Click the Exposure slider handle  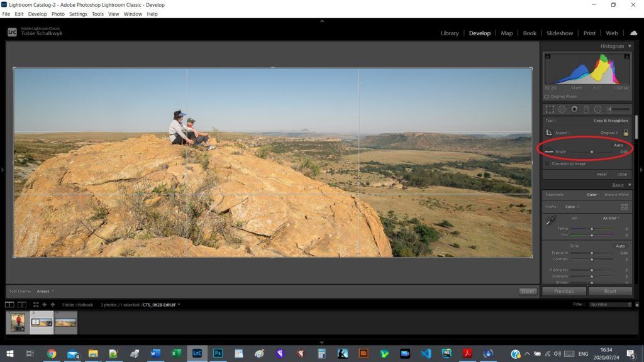point(592,253)
